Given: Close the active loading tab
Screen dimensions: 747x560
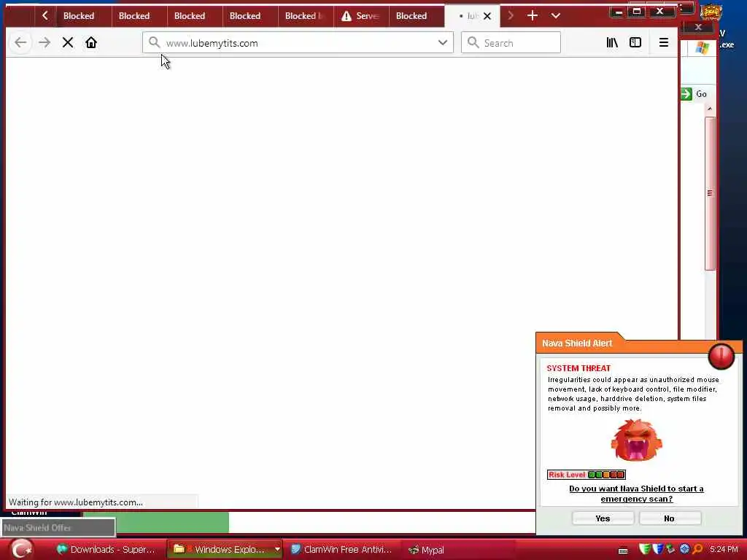Looking at the screenshot, I should [487, 16].
